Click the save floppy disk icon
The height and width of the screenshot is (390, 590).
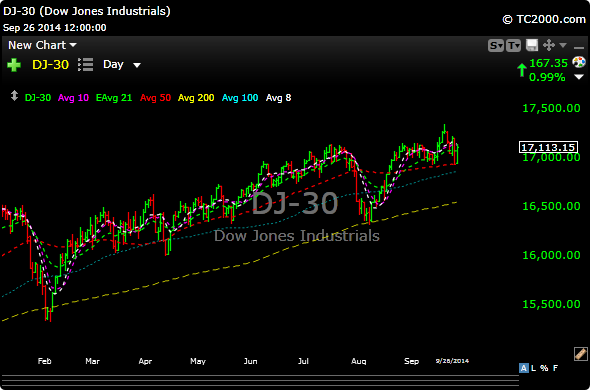click(532, 46)
